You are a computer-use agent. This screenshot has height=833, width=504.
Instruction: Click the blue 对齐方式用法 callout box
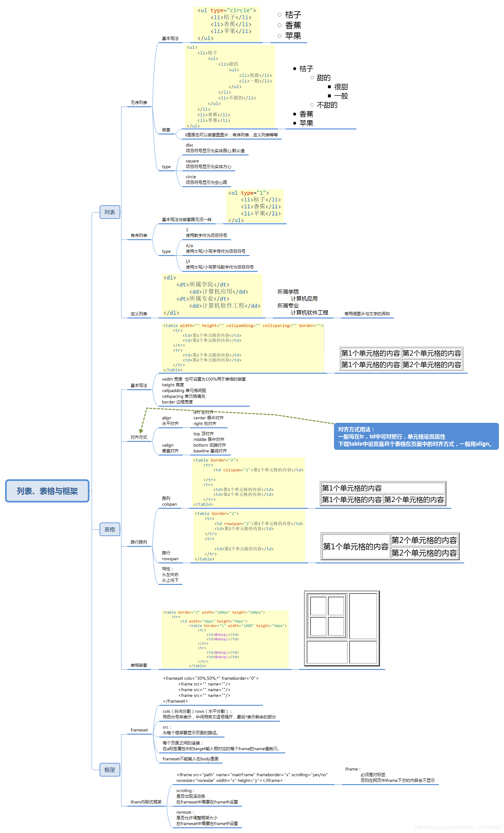click(x=416, y=436)
